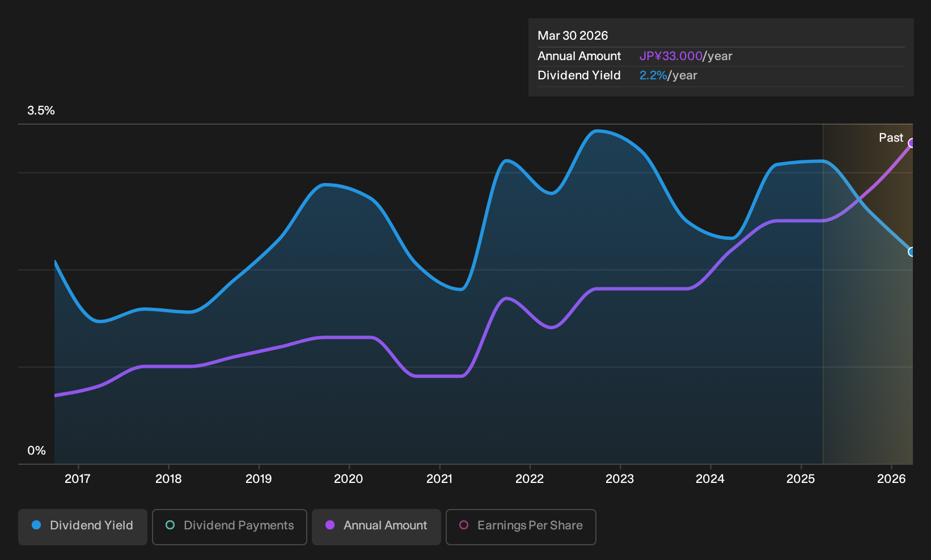The width and height of the screenshot is (931, 560).
Task: Click the 2.2% dividend yield value
Action: [653, 75]
